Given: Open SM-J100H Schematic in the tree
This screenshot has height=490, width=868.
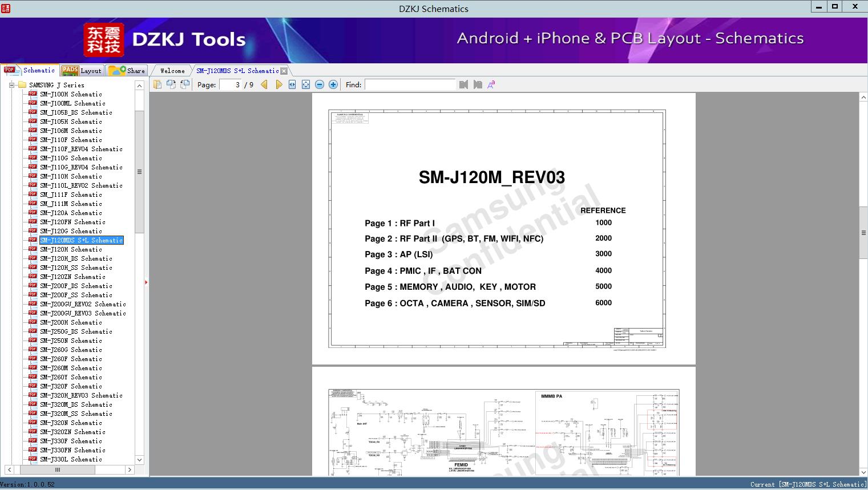Looking at the screenshot, I should pyautogui.click(x=71, y=94).
